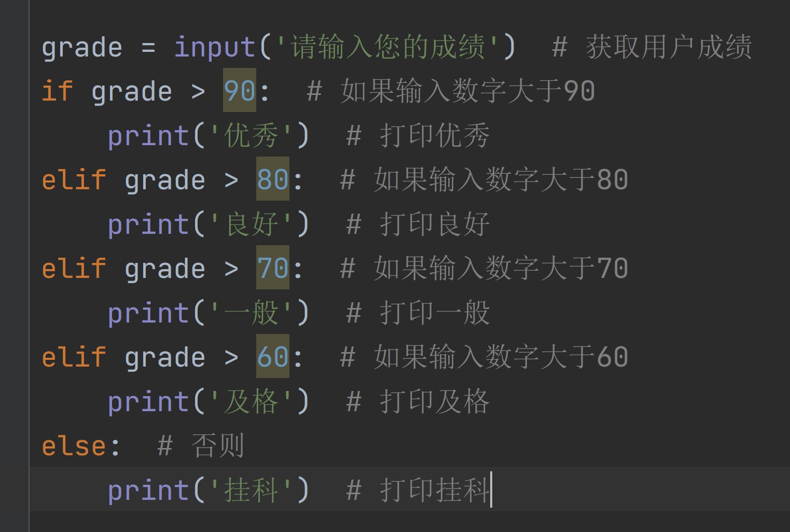Click the '挂科' string inside print
The height and width of the screenshot is (532, 790).
pos(251,491)
